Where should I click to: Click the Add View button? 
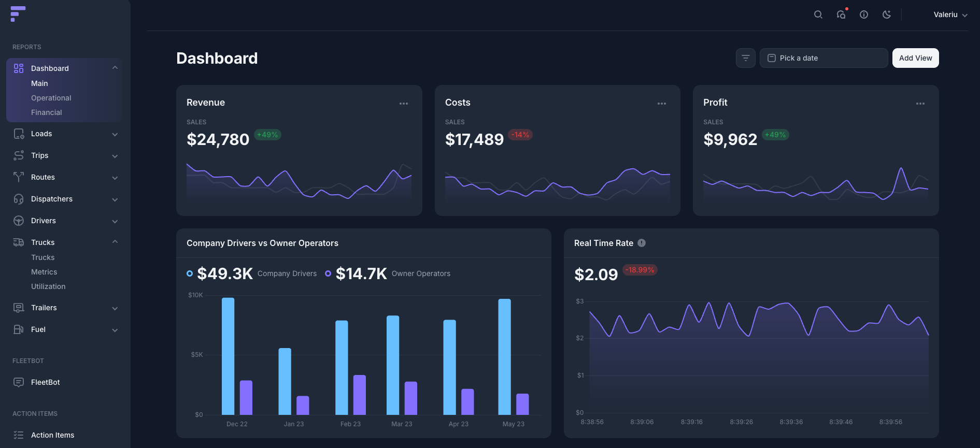coord(915,58)
